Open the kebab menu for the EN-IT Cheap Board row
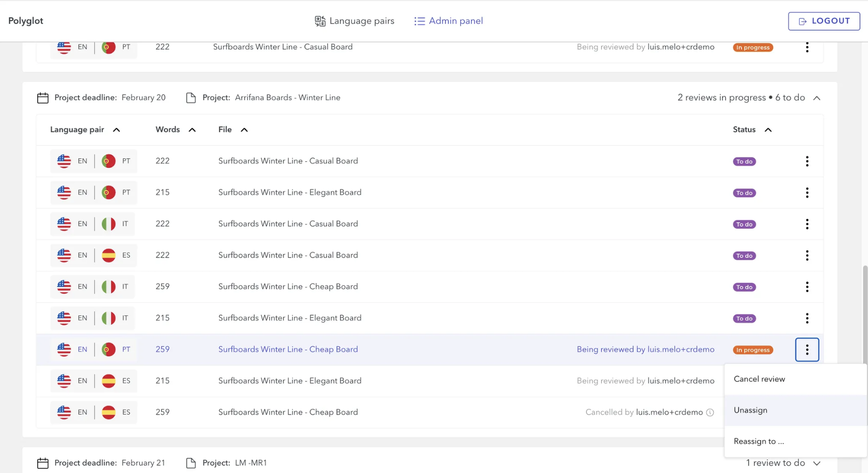 [x=807, y=287]
